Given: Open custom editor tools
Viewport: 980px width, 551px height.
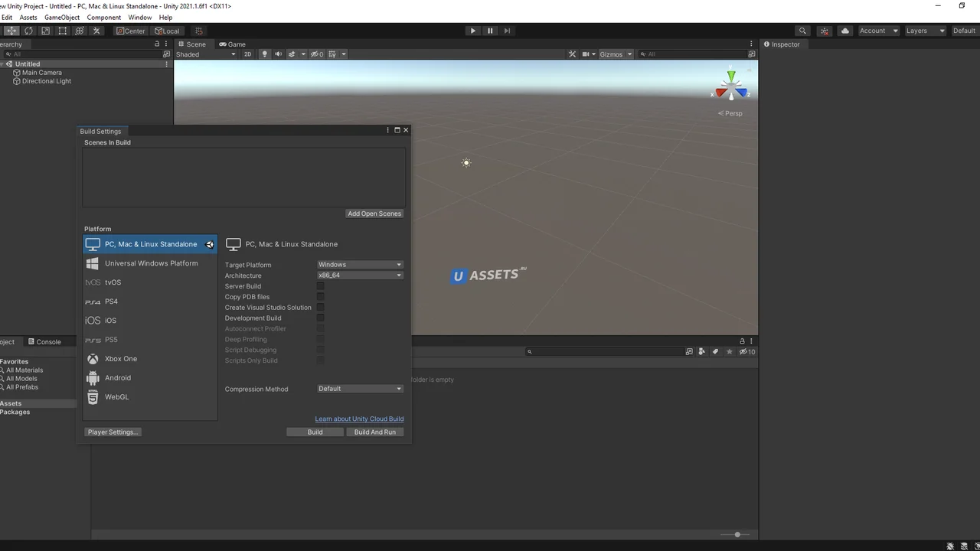Looking at the screenshot, I should [96, 31].
